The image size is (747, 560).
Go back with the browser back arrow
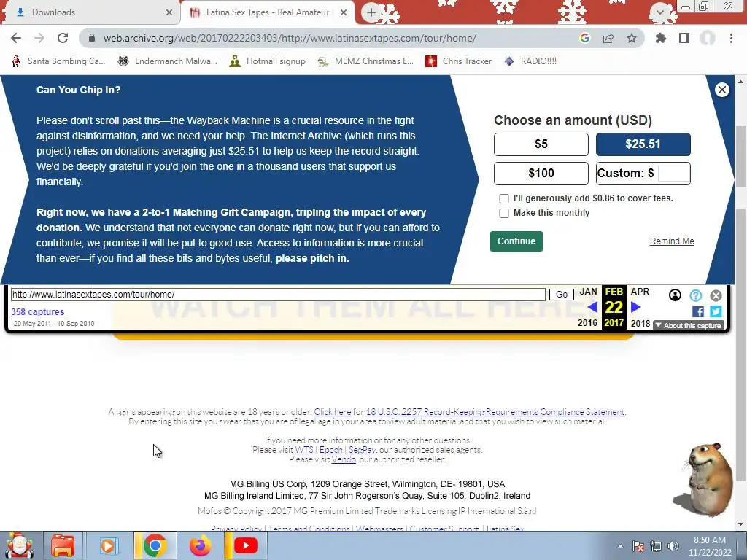(16, 38)
